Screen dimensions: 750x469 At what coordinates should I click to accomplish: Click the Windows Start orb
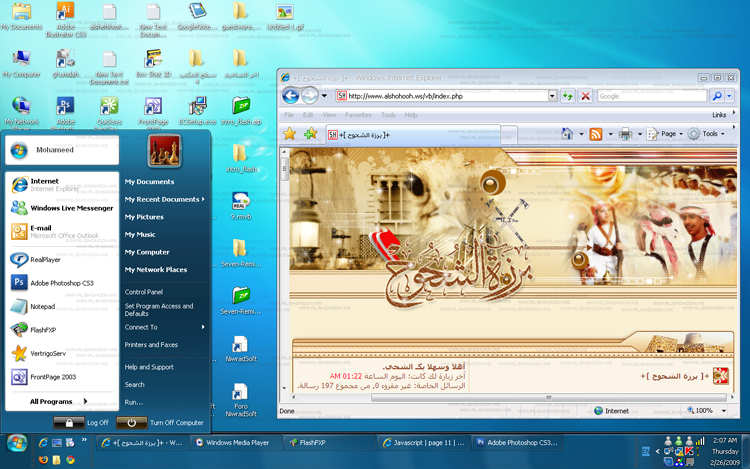(x=17, y=443)
